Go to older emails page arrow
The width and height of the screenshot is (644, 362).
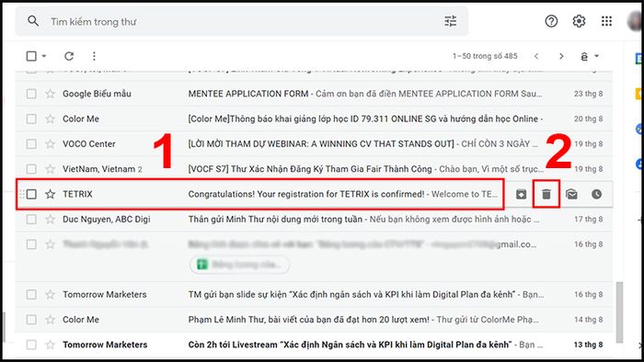(561, 56)
